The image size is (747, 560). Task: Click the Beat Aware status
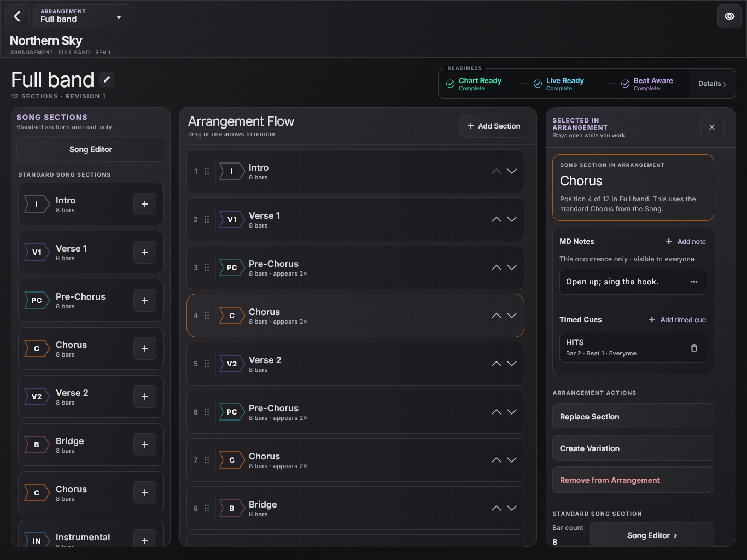(x=647, y=84)
